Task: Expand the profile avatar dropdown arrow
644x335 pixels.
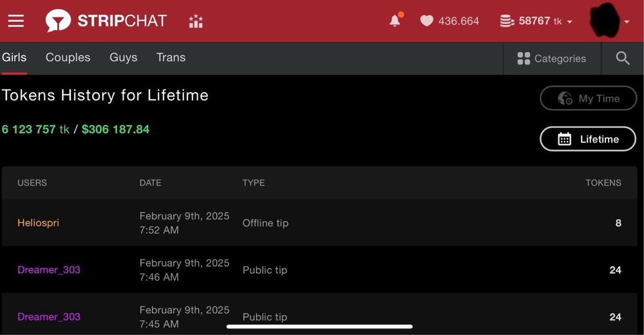Action: [x=627, y=22]
